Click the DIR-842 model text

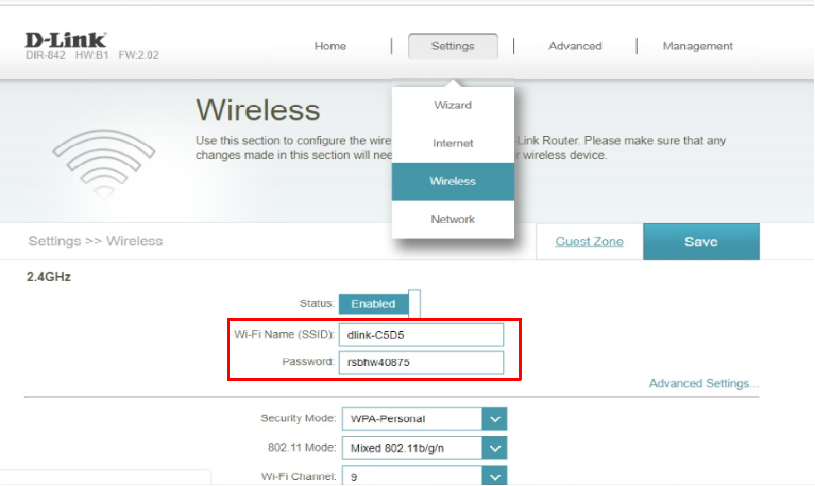coord(46,55)
